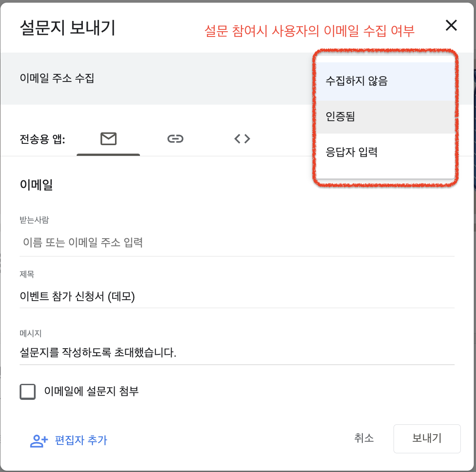The image size is (476, 472).
Task: Switch to the link sharing icon tab
Action: [175, 139]
